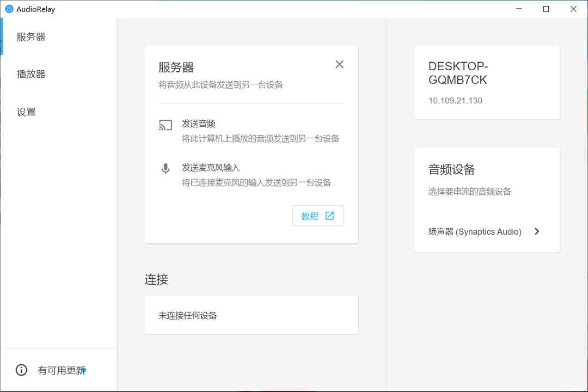The width and height of the screenshot is (588, 392).
Task: Open the 教程 tutorial link
Action: (x=318, y=216)
